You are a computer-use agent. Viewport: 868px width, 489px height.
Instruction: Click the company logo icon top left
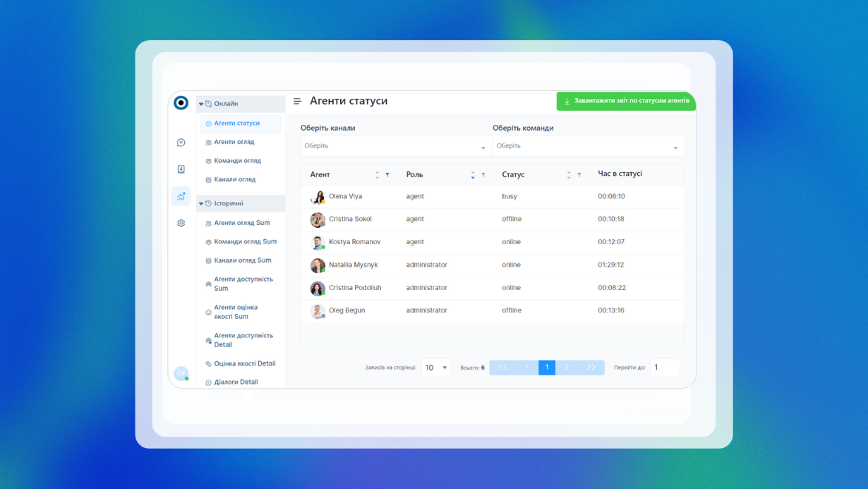pyautogui.click(x=181, y=101)
